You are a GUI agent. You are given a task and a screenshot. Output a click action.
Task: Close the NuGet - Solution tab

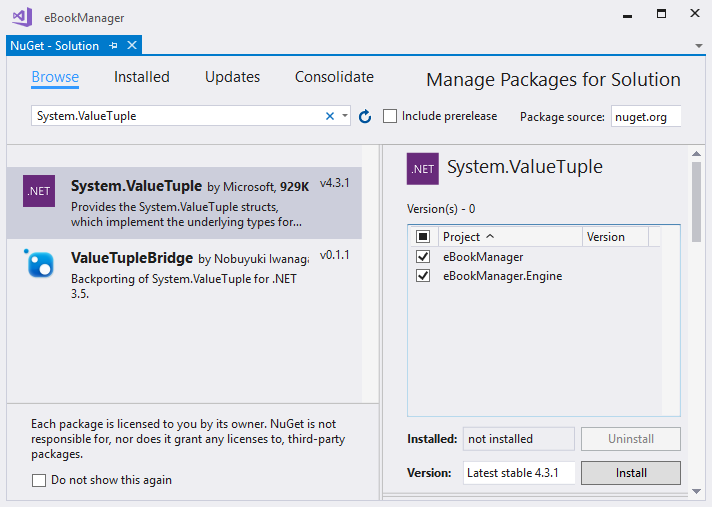pos(132,45)
